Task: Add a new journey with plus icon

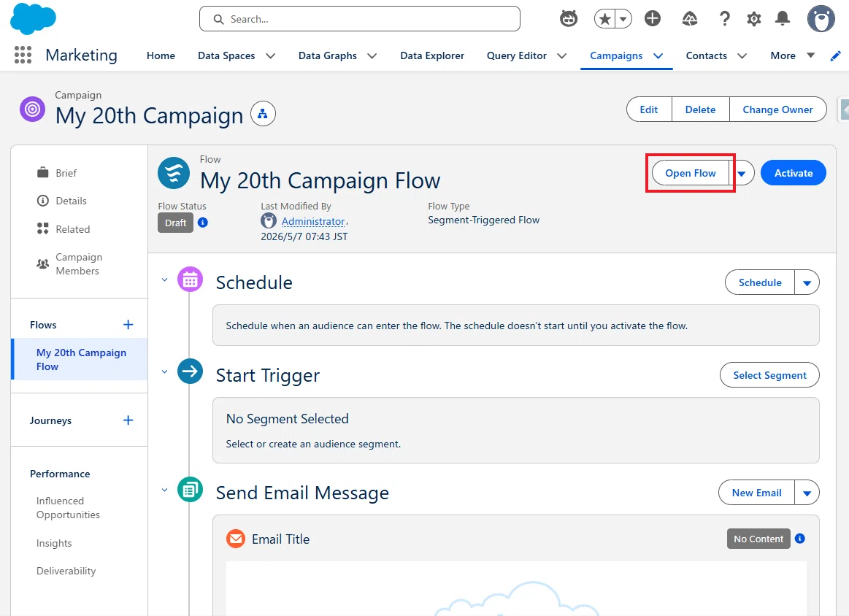Action: coord(128,420)
